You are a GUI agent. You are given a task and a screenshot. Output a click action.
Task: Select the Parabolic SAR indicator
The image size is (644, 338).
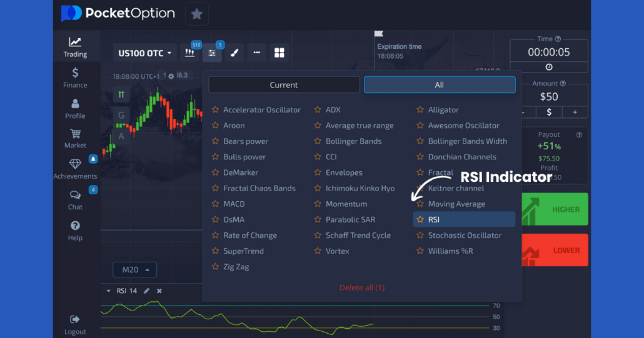tap(350, 219)
